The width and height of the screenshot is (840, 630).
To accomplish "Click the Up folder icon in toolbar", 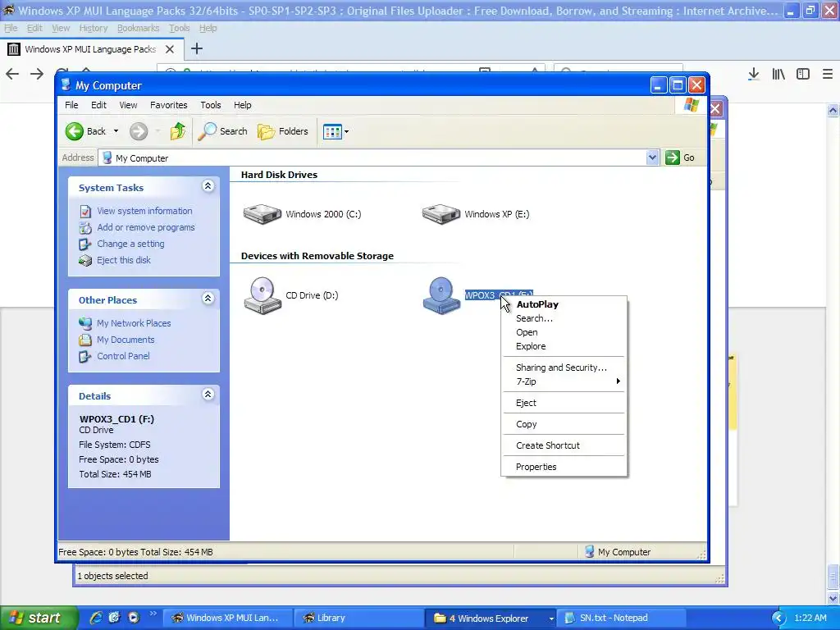I will [x=178, y=131].
